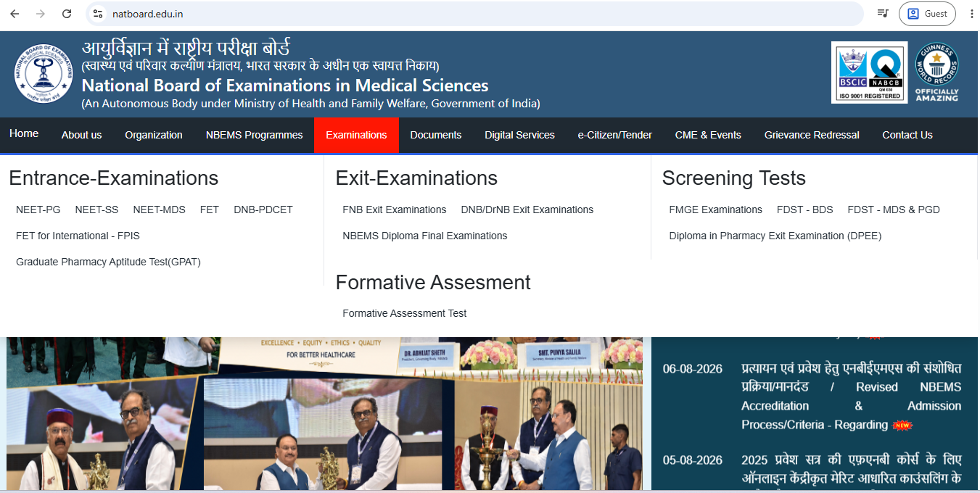Open the NEET-PG link

[x=38, y=210]
